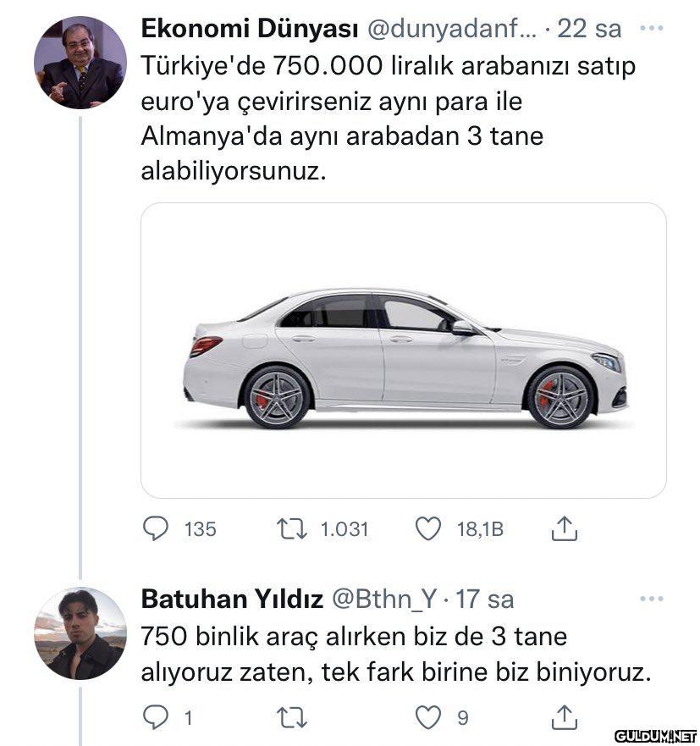700x746 pixels.
Task: Click the 22 sa timestamp
Action: point(589,29)
